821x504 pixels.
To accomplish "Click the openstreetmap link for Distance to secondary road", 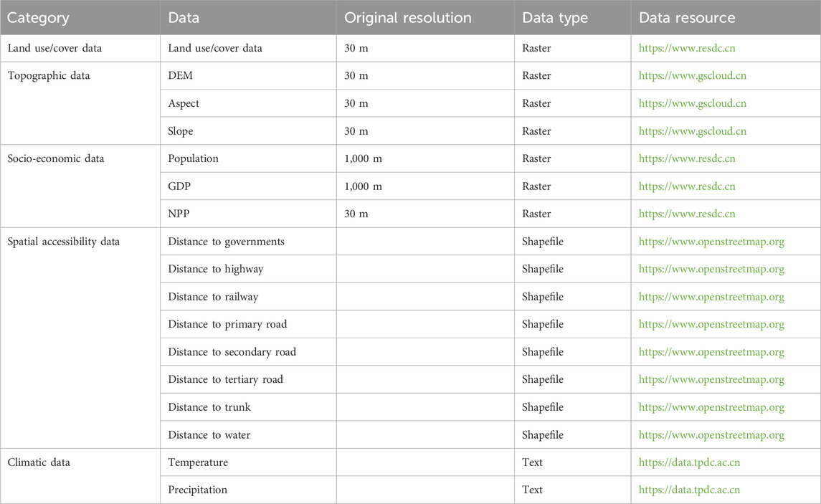I will click(x=711, y=352).
